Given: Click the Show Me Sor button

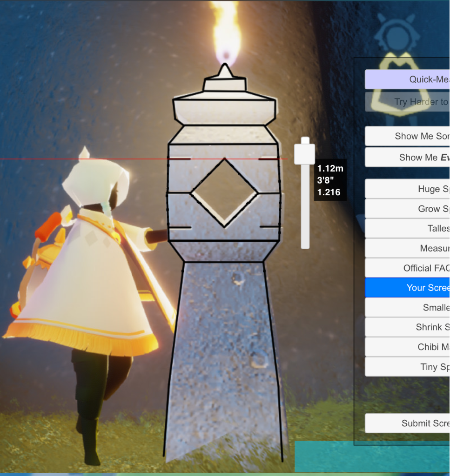Looking at the screenshot, I should [x=408, y=136].
